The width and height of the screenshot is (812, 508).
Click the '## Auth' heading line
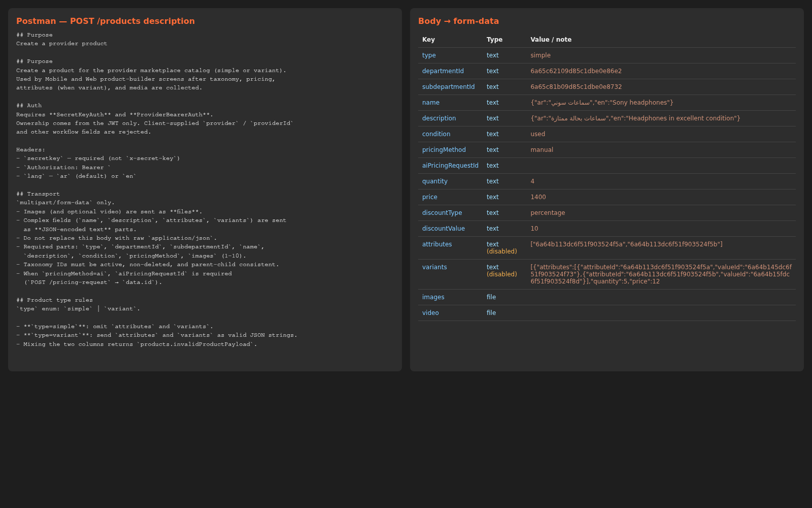coord(29,106)
